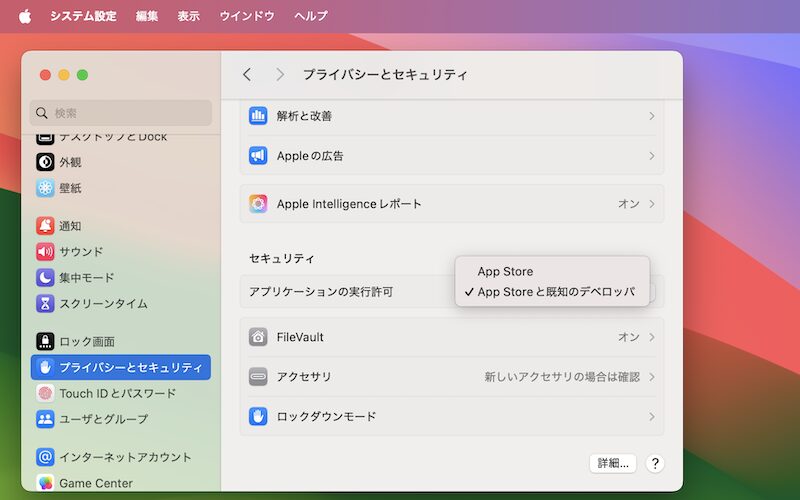Open the ヘルプ menu
This screenshot has width=800, height=500.
pyautogui.click(x=311, y=16)
